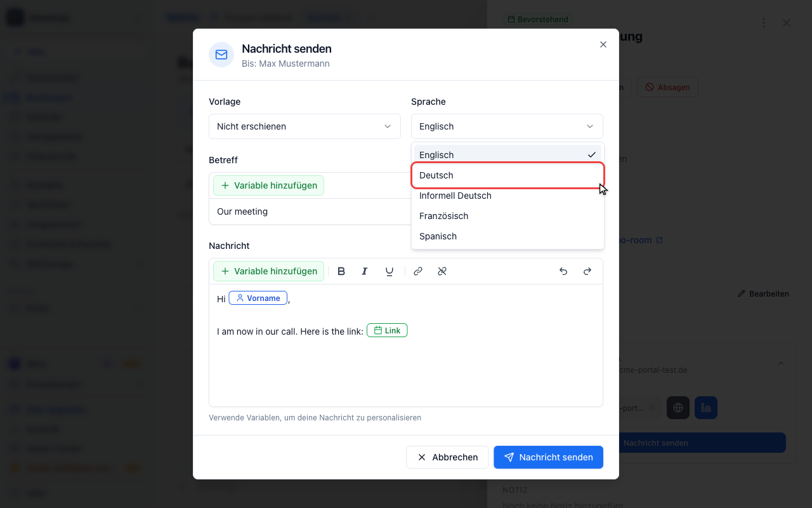Click the green Link variable chip
812x508 pixels.
click(387, 330)
